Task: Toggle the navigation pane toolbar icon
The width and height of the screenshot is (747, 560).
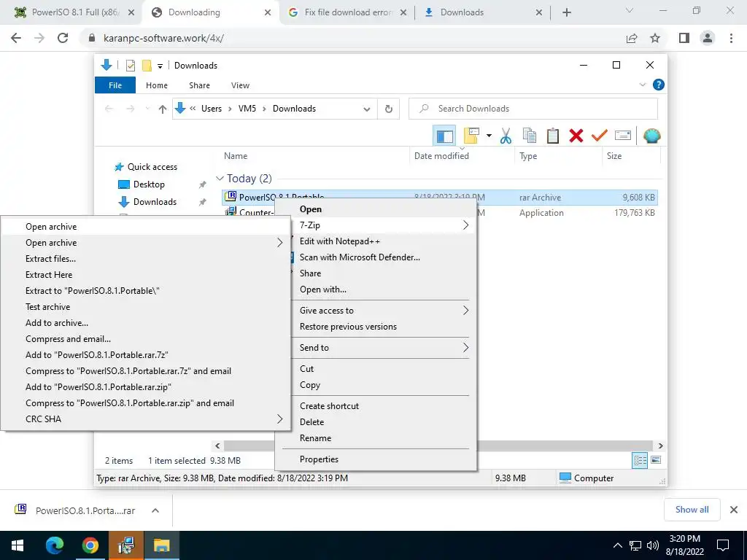Action: pos(444,136)
